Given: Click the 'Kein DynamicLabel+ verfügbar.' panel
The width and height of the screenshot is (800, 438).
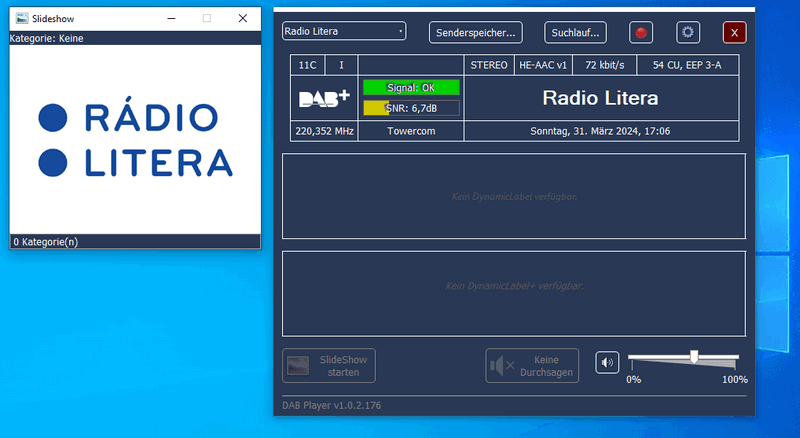Looking at the screenshot, I should coord(514,294).
